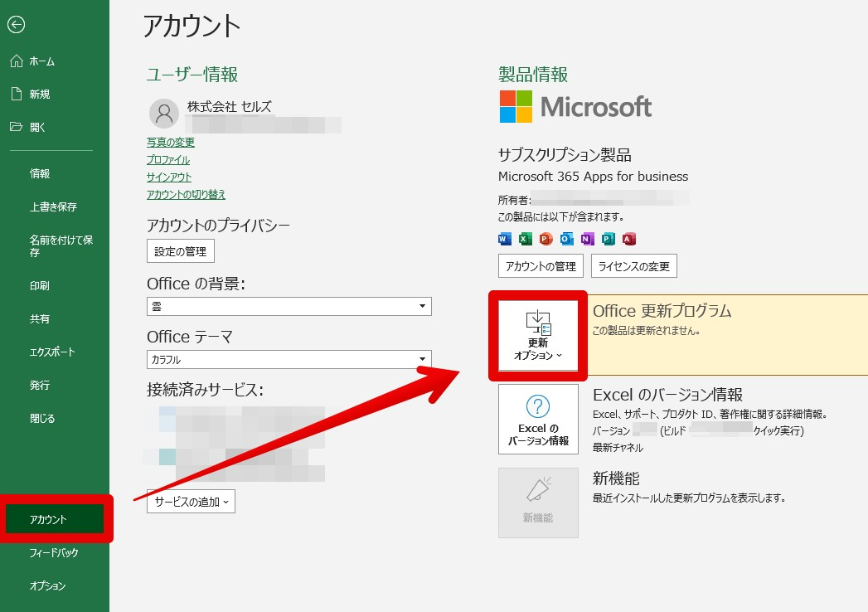Open the Office の背景 dropdown

pos(289,306)
